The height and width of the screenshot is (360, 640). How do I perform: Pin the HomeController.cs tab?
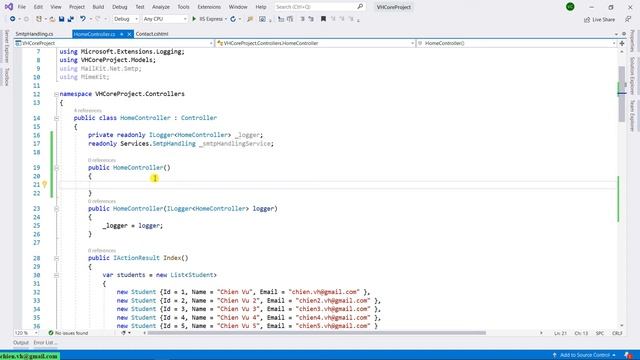pyautogui.click(x=122, y=34)
